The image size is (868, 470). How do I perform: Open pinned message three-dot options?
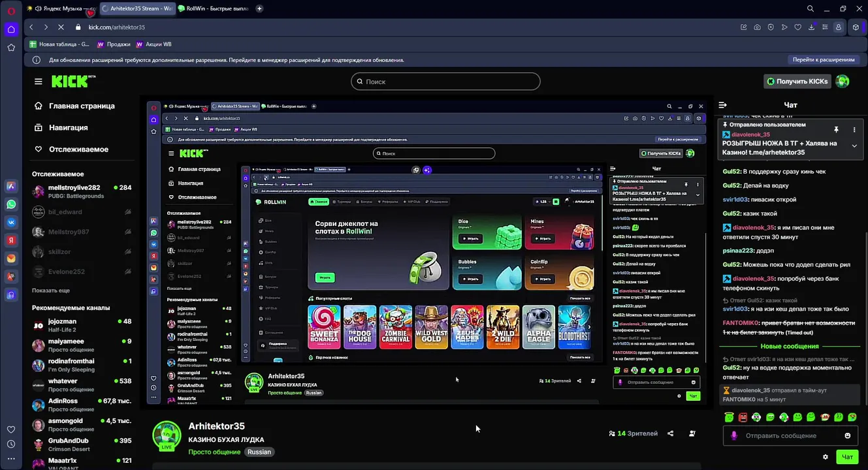tap(854, 130)
